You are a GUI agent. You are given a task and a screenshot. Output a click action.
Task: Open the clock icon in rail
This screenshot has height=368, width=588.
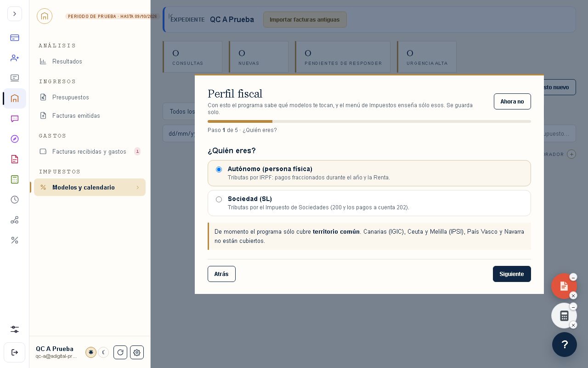pyautogui.click(x=15, y=200)
